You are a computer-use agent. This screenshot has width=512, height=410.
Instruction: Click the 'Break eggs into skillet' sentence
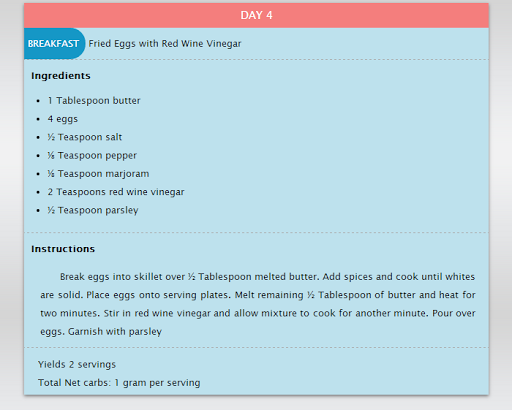(190, 277)
